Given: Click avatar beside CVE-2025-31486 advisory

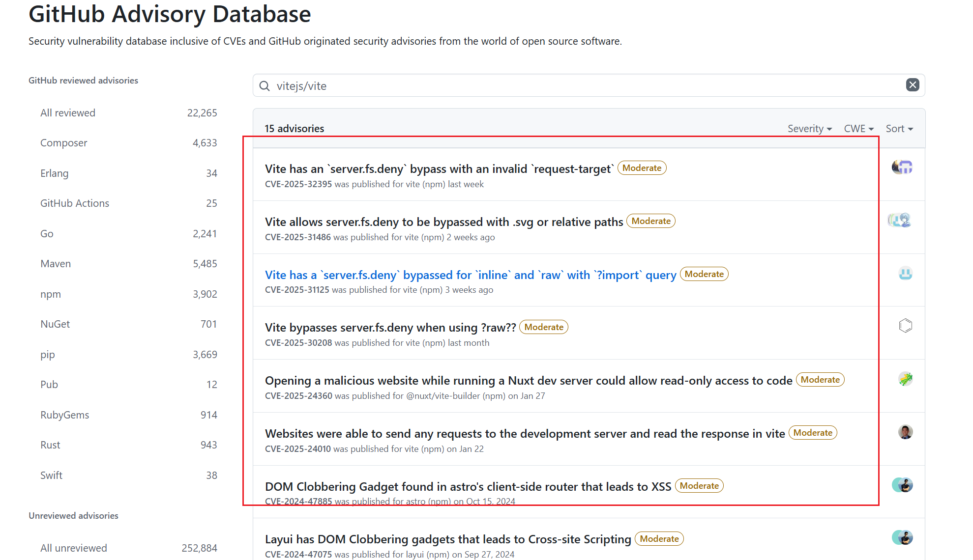Looking at the screenshot, I should coord(900,220).
